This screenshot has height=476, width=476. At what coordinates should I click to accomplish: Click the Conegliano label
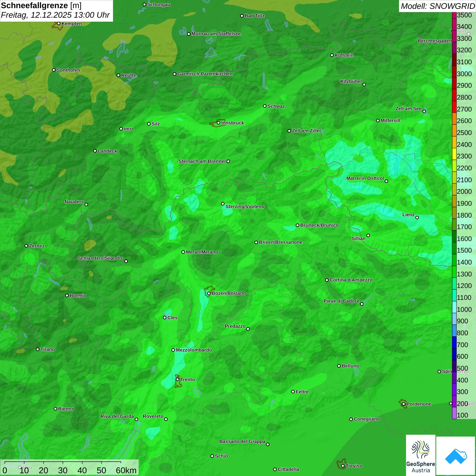pos(367,419)
